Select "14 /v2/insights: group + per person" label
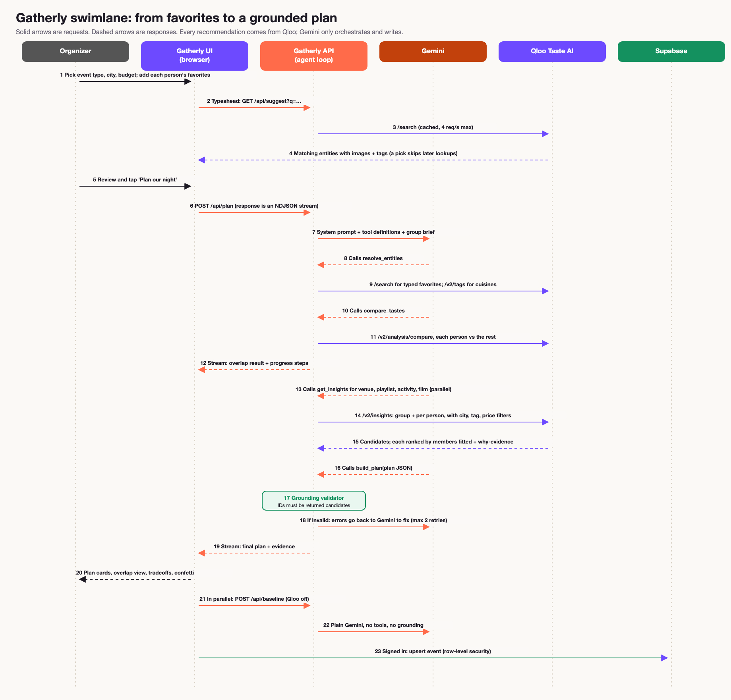This screenshot has height=700, width=731. click(433, 416)
